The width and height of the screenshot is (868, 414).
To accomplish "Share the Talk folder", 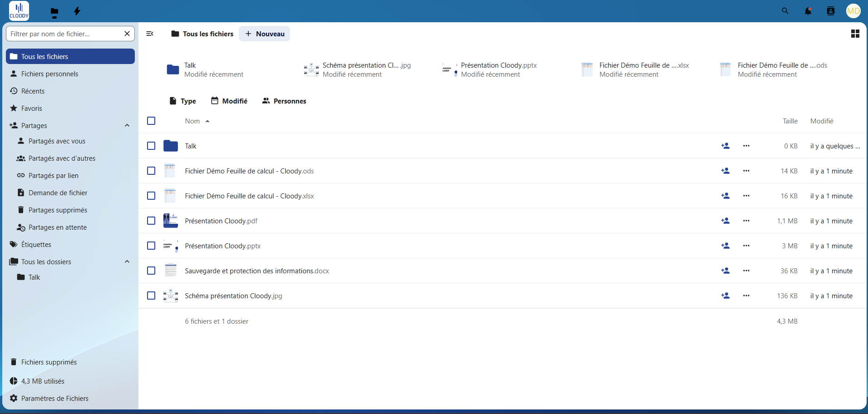I will pos(725,146).
